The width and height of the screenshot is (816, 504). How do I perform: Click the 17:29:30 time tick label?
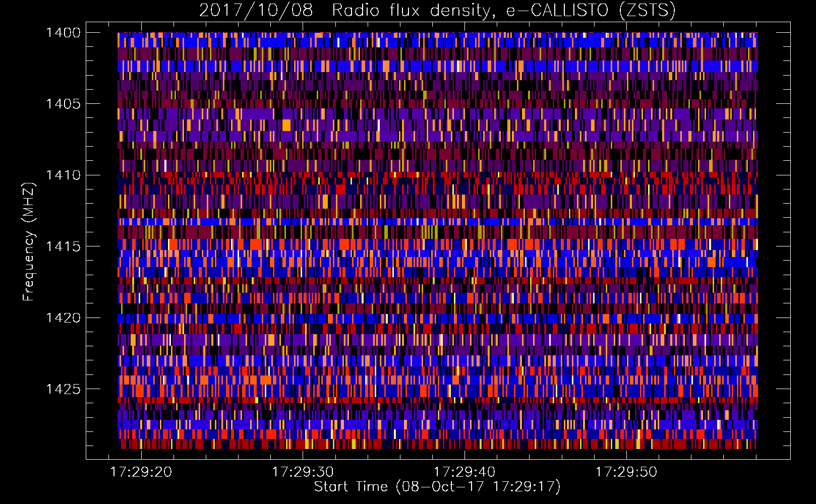click(x=303, y=472)
